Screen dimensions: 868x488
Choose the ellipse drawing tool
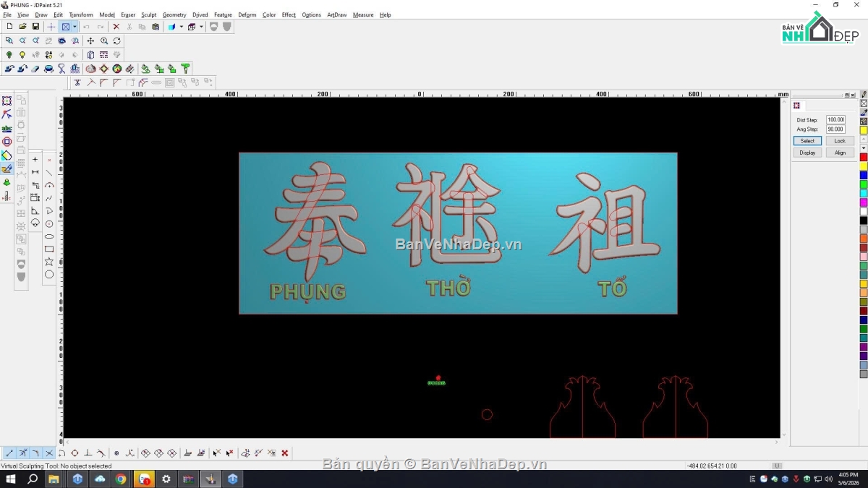(x=49, y=236)
